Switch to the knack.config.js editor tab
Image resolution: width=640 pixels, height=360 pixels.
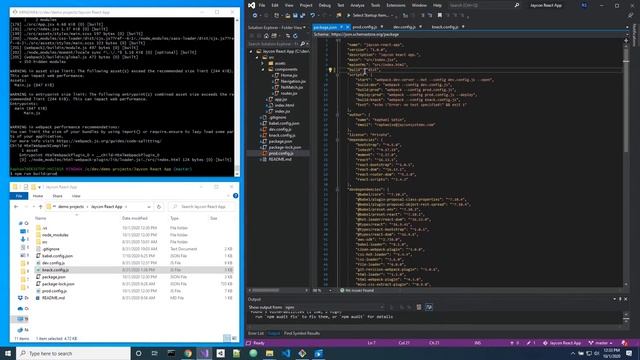coord(444,27)
